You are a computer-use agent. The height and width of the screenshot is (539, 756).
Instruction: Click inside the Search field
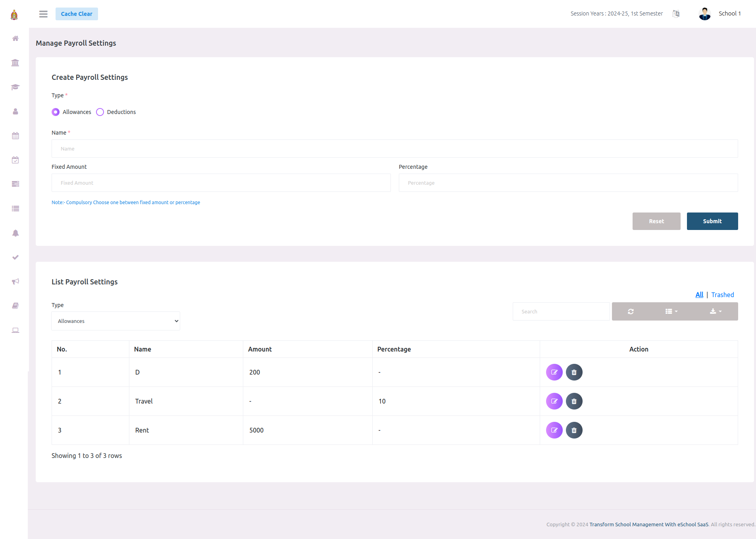tap(561, 311)
